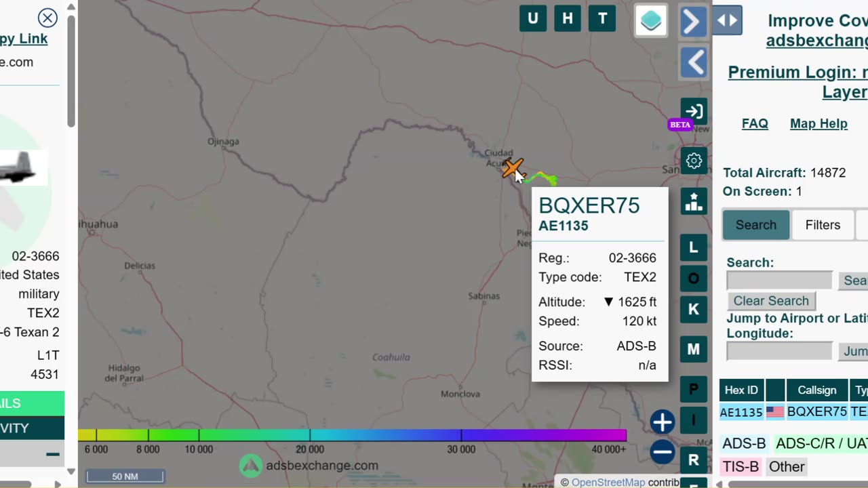The width and height of the screenshot is (868, 488).
Task: Click the Total Aircraft count 14872
Action: pos(828,173)
